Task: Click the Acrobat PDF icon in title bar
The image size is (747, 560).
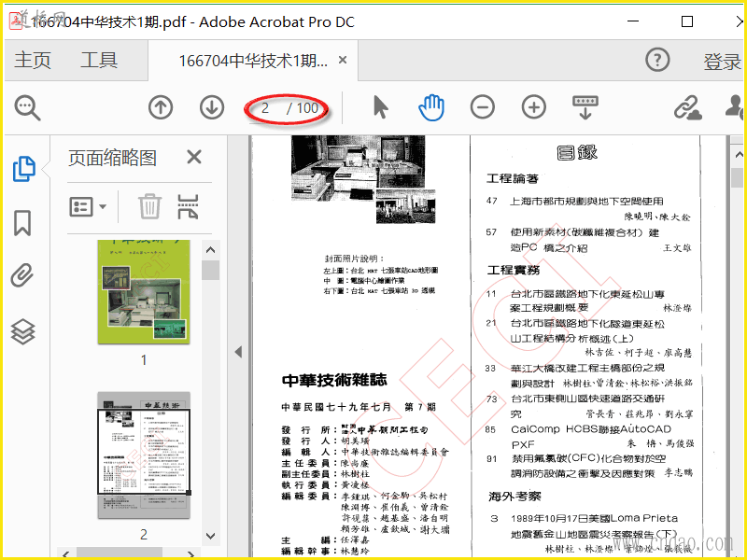Action: (16, 21)
